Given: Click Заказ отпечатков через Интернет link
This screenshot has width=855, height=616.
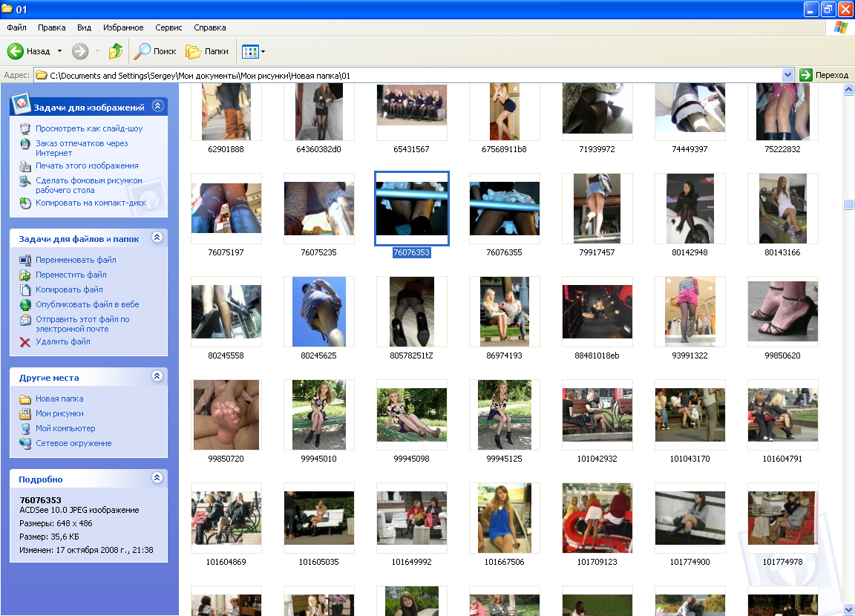Looking at the screenshot, I should point(82,148).
